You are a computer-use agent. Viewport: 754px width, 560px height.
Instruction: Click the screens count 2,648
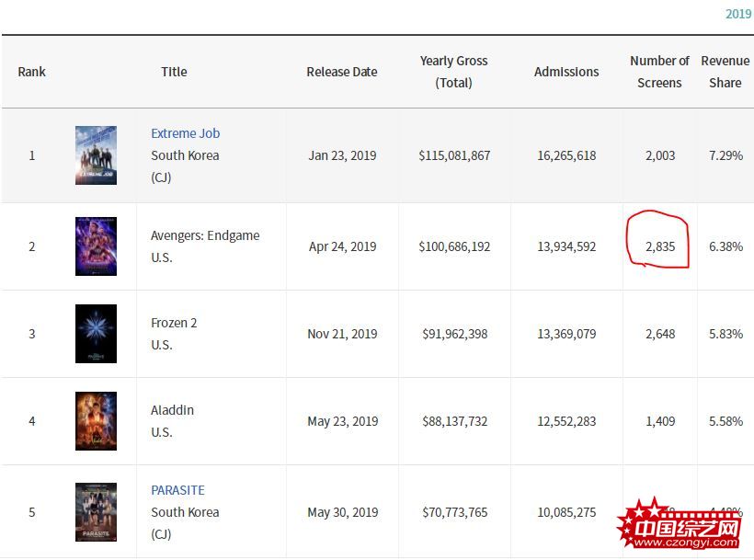point(660,334)
